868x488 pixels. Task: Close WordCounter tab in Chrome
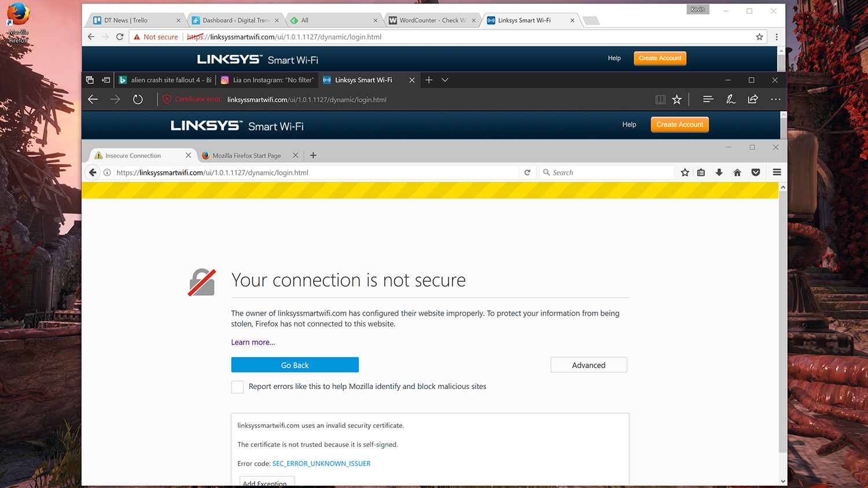pos(474,20)
